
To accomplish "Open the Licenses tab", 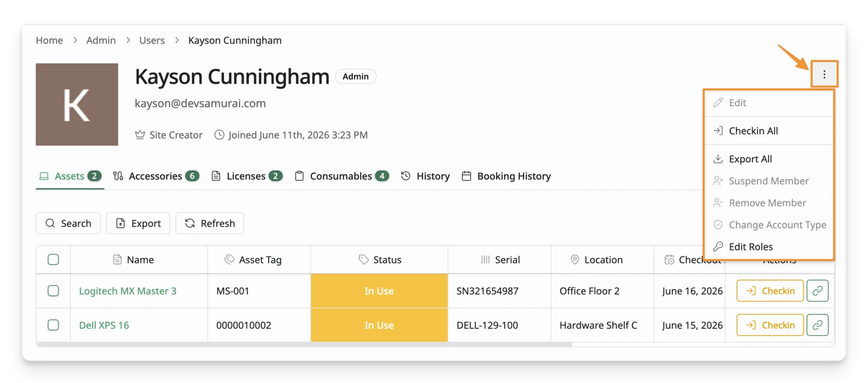I will coord(247,176).
